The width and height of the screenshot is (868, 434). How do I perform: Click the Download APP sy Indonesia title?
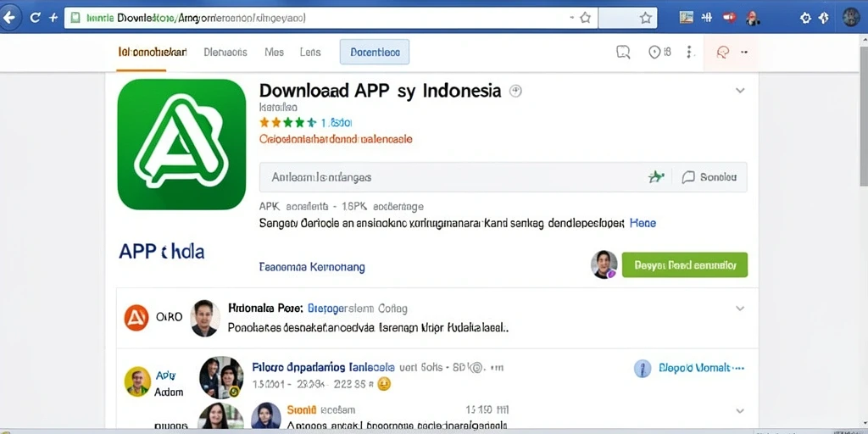click(x=380, y=90)
